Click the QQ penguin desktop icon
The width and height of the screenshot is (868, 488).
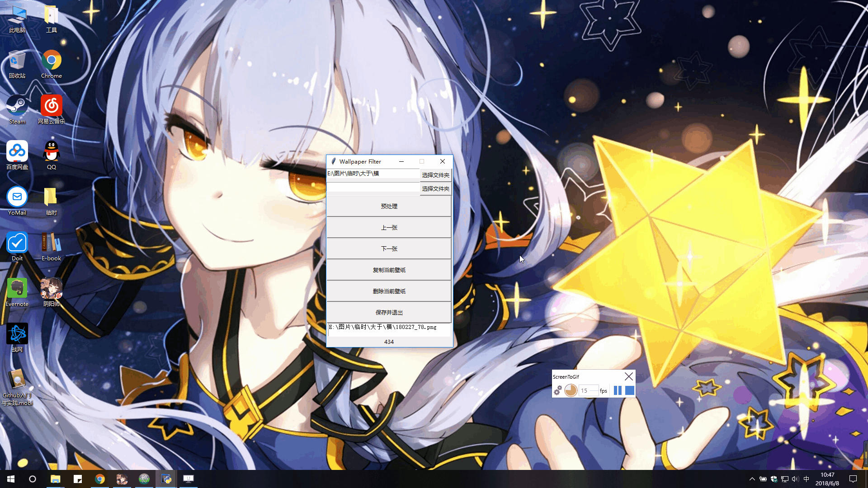point(52,152)
